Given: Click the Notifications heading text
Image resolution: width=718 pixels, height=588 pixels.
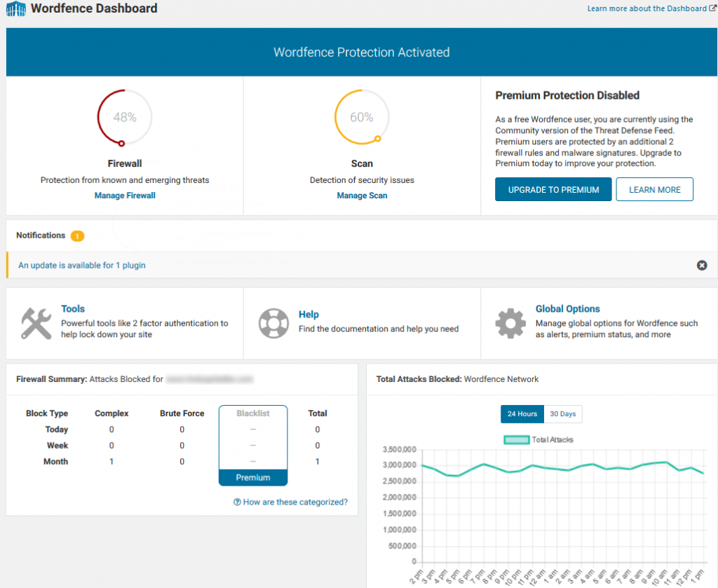Looking at the screenshot, I should point(41,235).
